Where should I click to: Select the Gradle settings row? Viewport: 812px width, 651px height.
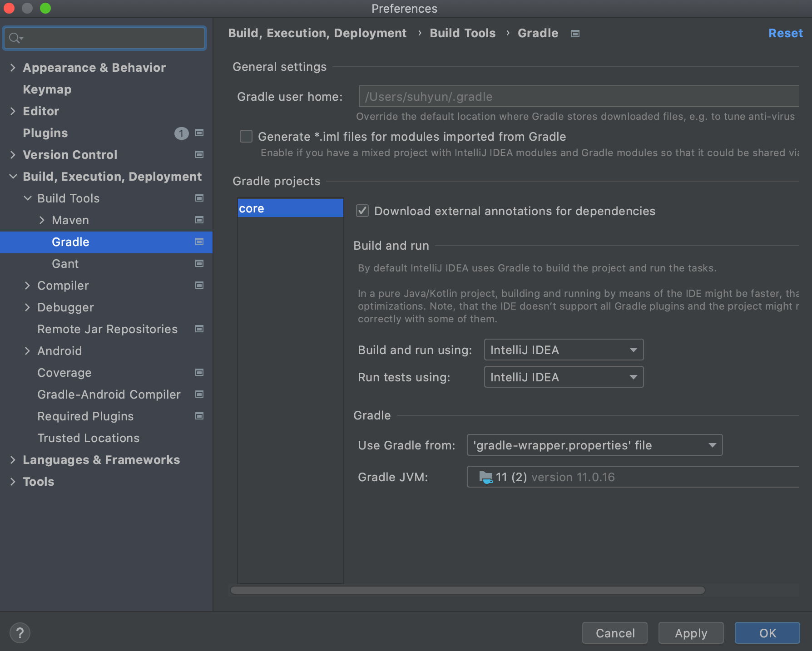pyautogui.click(x=106, y=242)
